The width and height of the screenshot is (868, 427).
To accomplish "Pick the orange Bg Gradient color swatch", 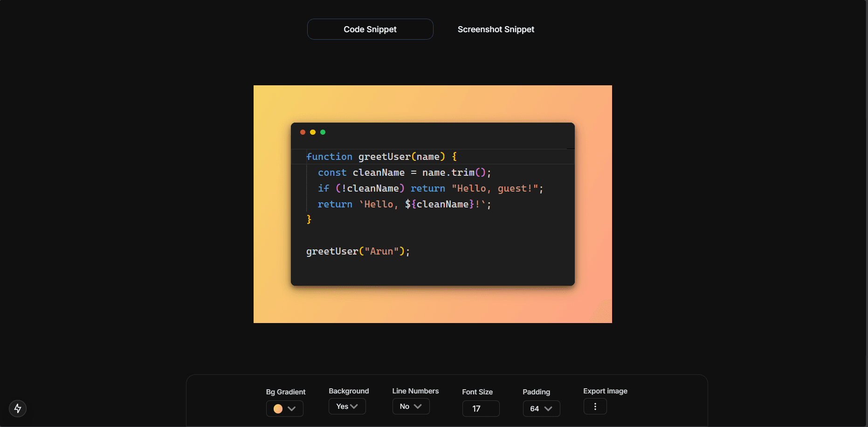I will coord(278,409).
